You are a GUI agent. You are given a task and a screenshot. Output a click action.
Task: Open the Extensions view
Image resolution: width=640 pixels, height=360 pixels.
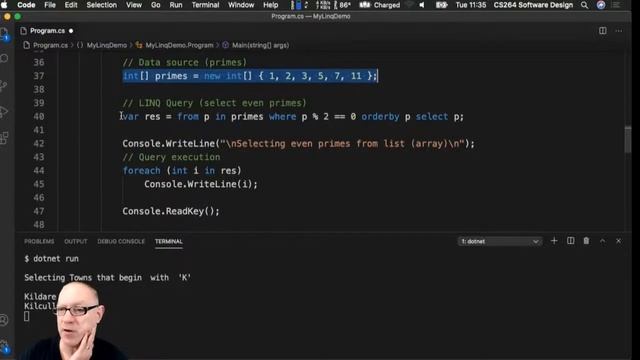tap(4, 138)
